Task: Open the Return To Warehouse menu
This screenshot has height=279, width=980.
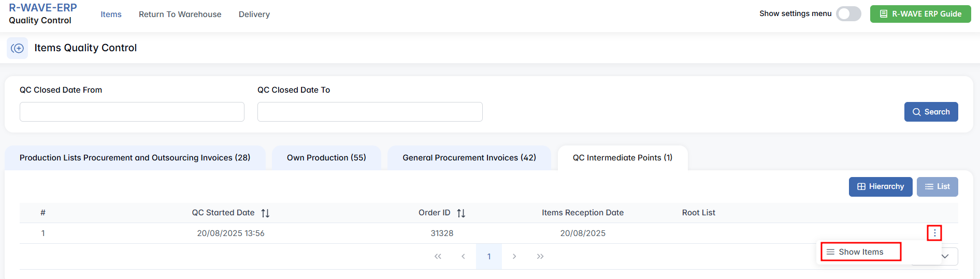Action: click(180, 14)
